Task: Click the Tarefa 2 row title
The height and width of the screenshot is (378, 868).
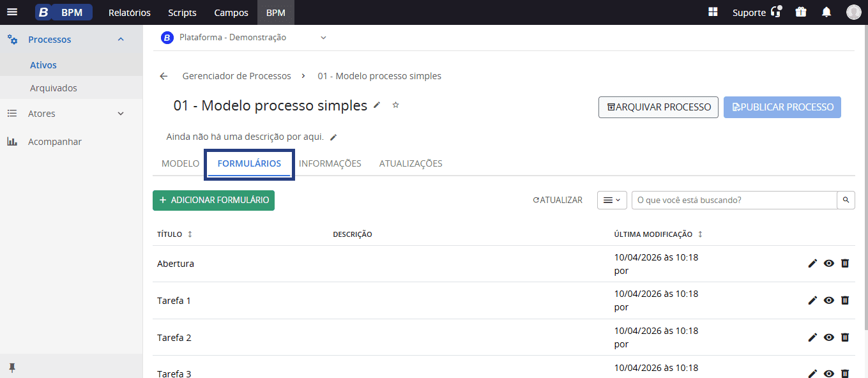Action: point(174,338)
